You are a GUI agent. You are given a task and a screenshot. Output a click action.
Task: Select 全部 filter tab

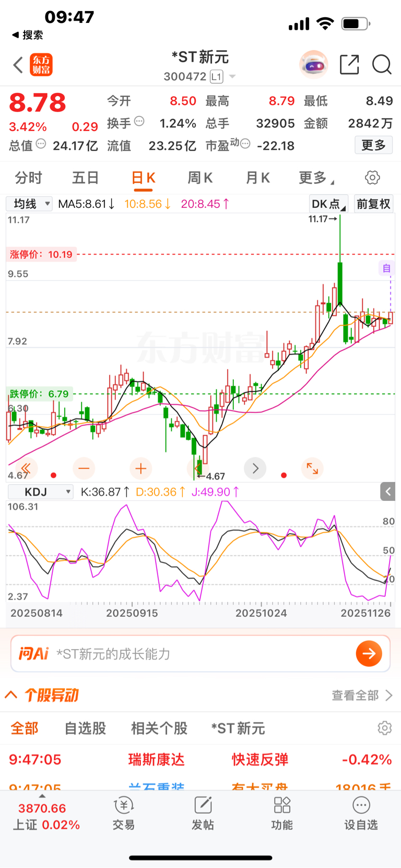[25, 729]
